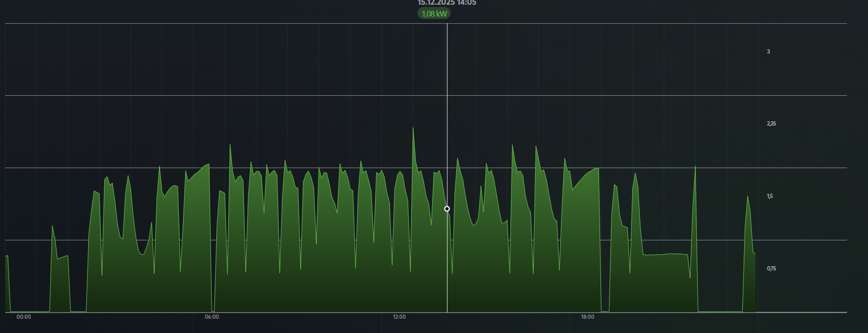
Task: Click the 15.12.2025 14:05 timestamp label
Action: tap(447, 3)
